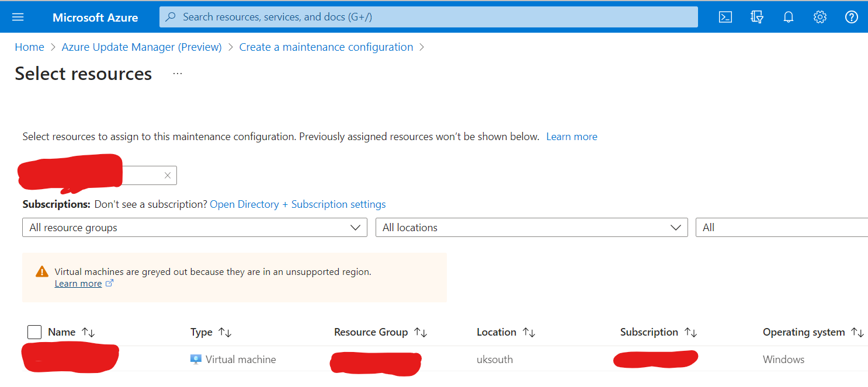Click the Learn more link about assigning resources
The image size is (868, 387).
click(571, 136)
